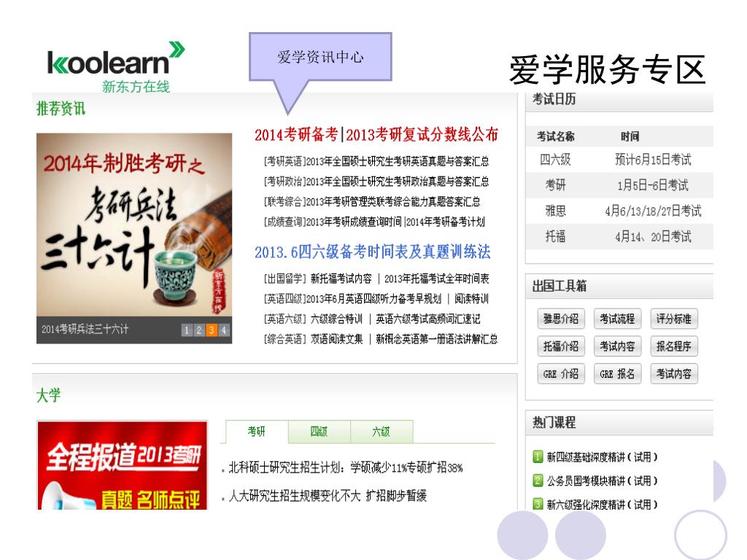Viewport: 747px width, 560px height.
Task: Open 2013年托福考试全年时间表 link
Action: (436, 279)
